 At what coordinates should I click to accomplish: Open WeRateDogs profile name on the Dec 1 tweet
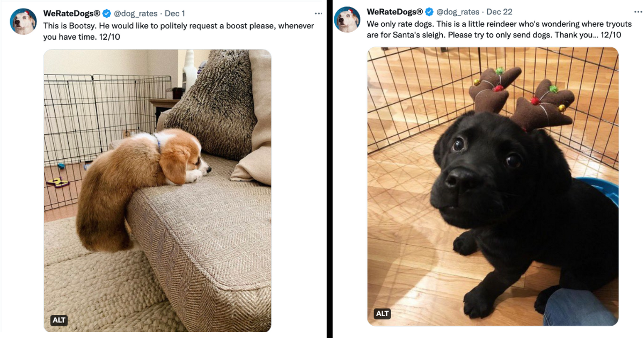pos(72,13)
